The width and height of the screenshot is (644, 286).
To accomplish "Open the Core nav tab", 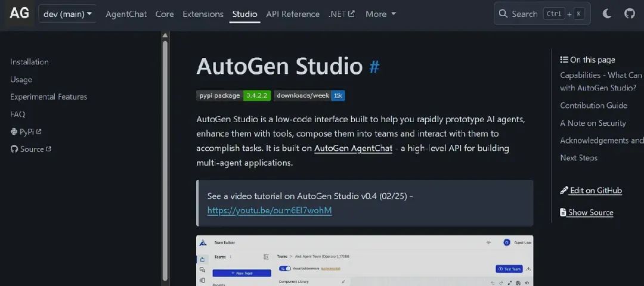I will [x=165, y=14].
